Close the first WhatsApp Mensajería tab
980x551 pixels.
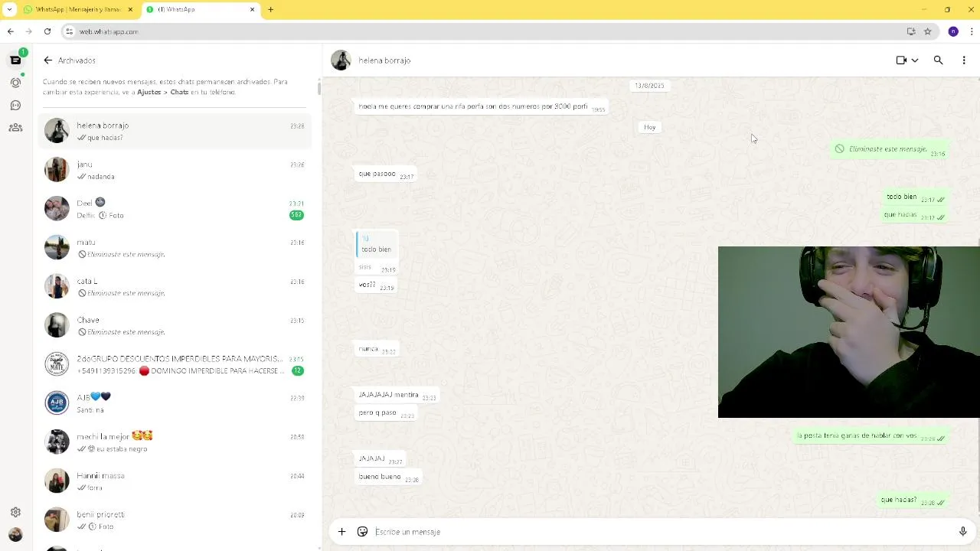(129, 9)
